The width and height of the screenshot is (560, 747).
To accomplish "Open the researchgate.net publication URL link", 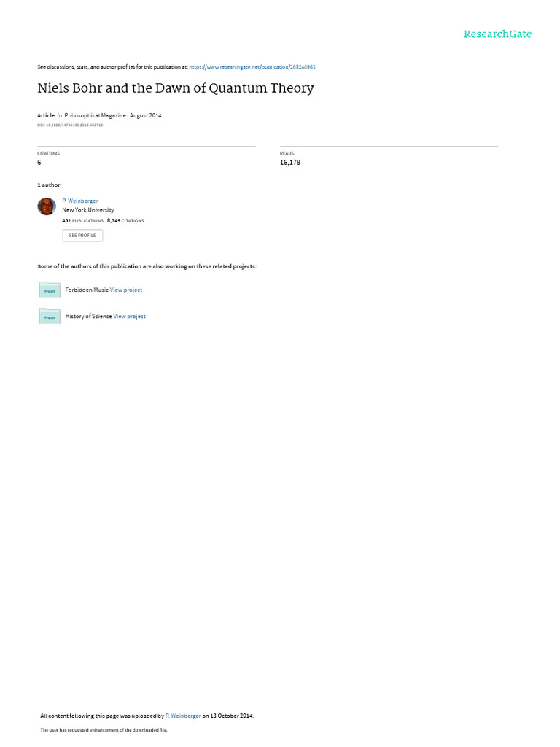I will (252, 67).
